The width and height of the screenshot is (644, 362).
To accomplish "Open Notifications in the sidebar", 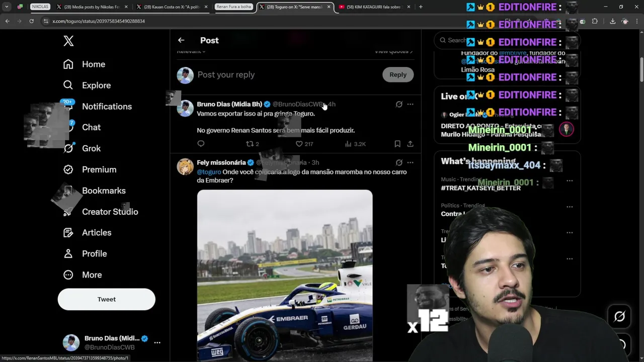I will tap(97, 107).
